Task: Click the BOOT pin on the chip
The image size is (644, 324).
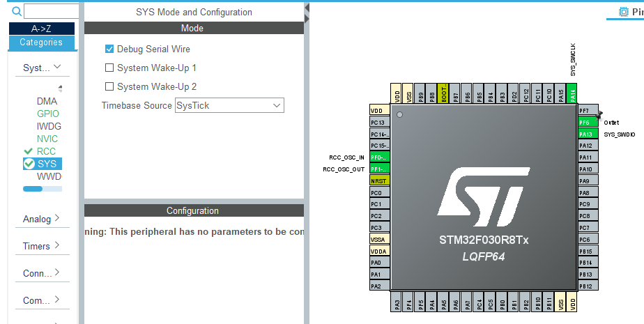Action: point(443,94)
